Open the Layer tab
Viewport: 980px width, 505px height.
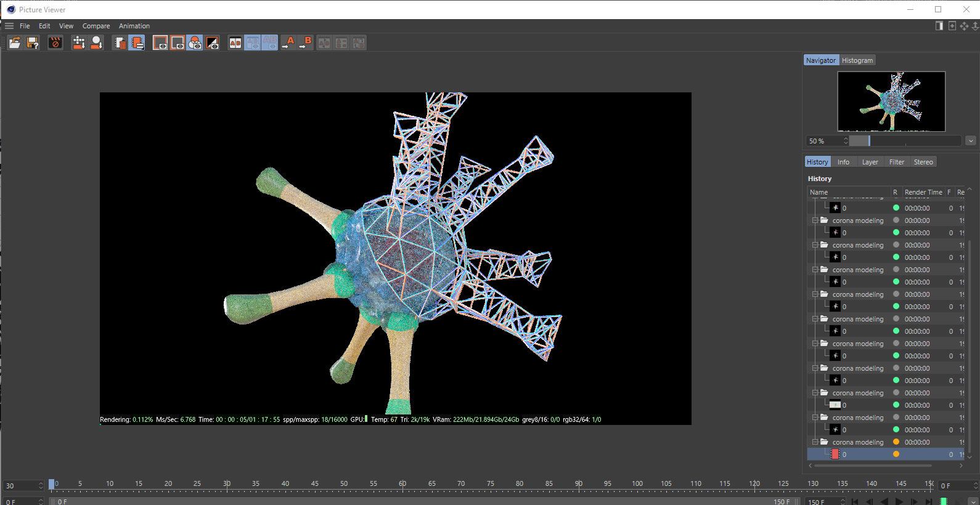[x=870, y=162]
